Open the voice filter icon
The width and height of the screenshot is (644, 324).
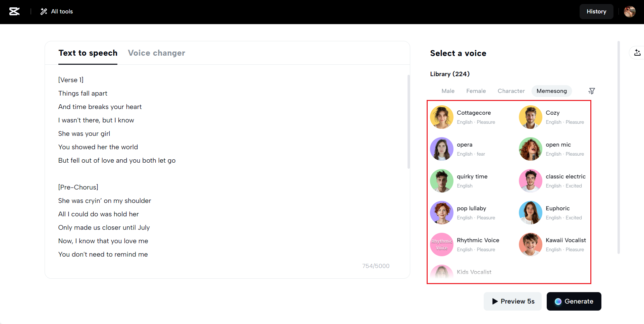pos(592,91)
